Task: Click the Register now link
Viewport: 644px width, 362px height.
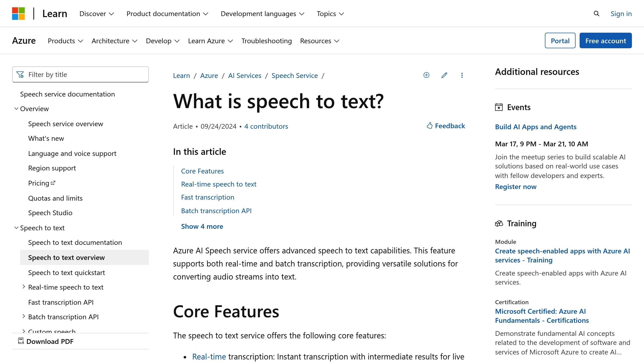Action: 516,187
